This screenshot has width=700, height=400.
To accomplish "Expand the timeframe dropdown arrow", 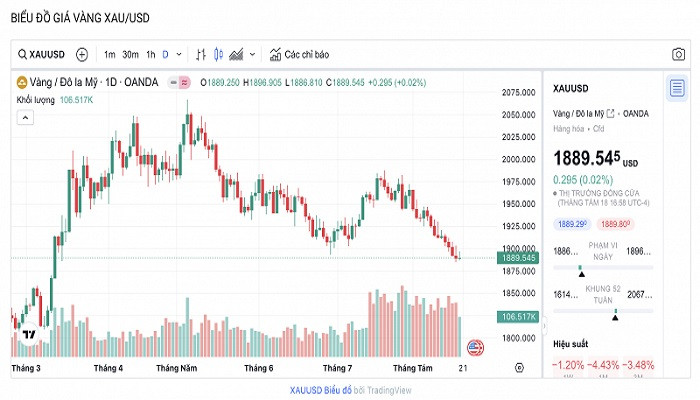I will coord(178,54).
